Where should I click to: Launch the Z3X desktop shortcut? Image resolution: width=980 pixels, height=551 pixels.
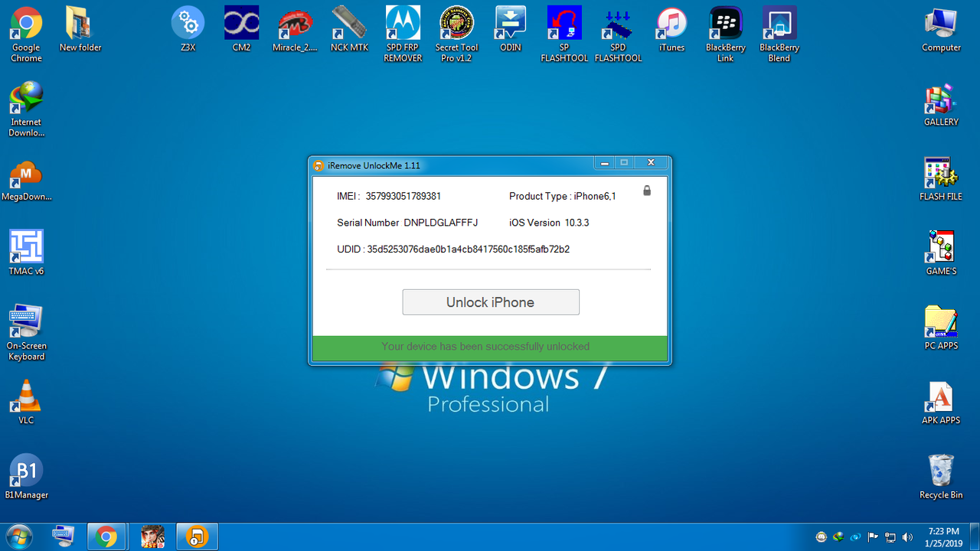coord(188,29)
